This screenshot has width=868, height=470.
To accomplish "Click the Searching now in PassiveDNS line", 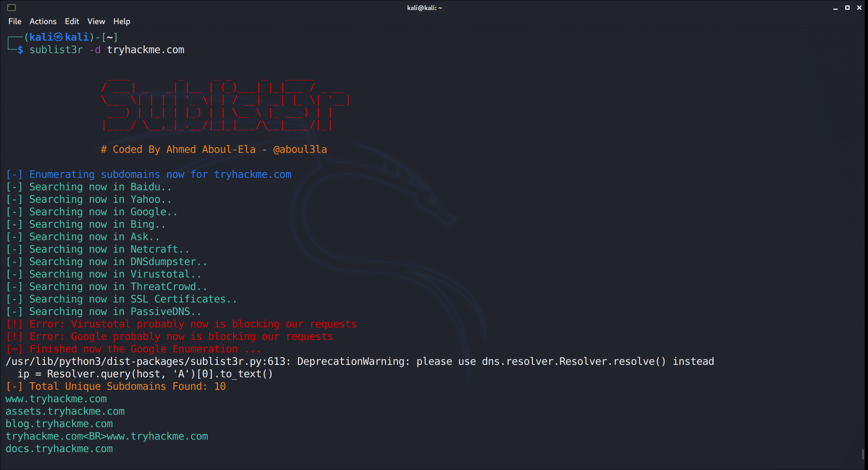I will (103, 311).
